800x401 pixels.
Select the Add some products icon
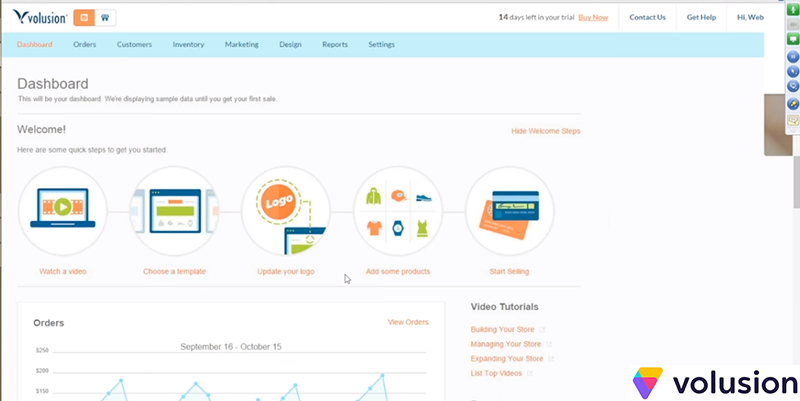pos(397,211)
